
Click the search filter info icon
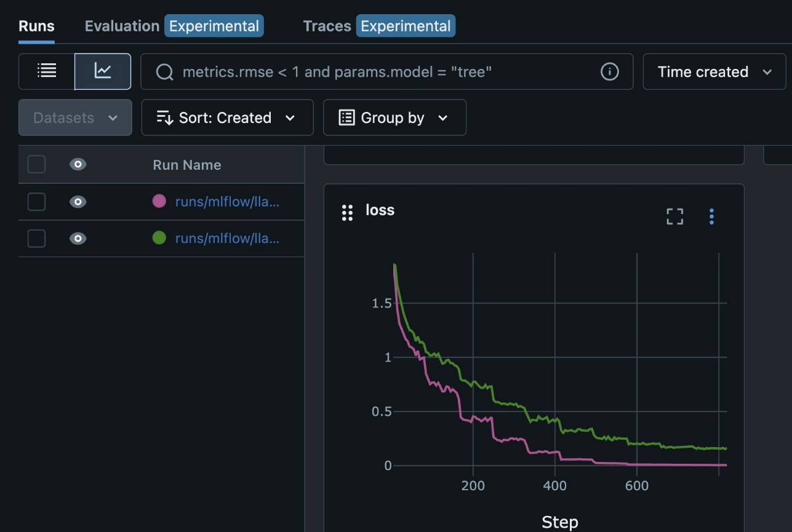[609, 72]
